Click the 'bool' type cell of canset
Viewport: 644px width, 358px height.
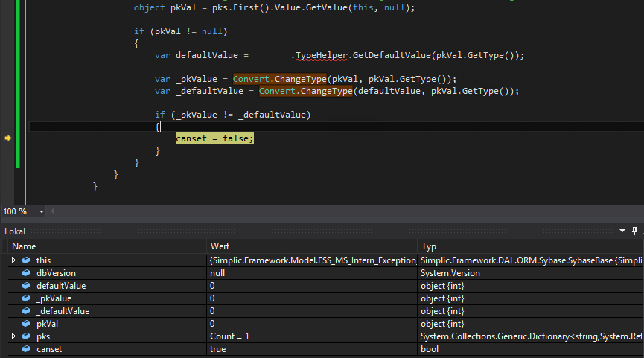click(x=430, y=349)
